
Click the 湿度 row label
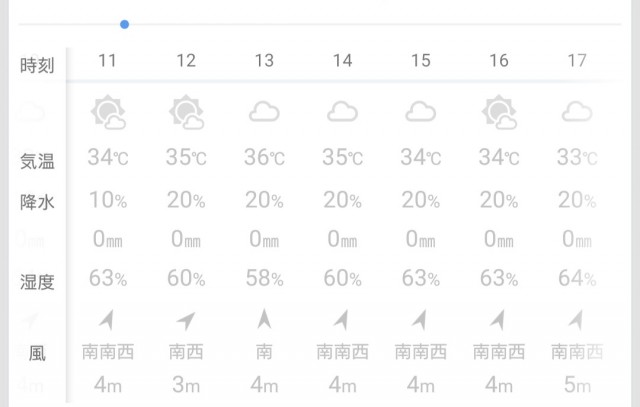(38, 282)
